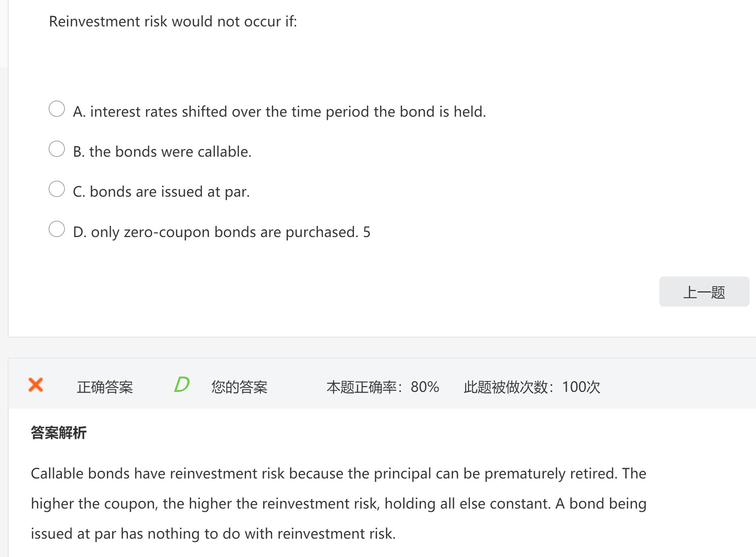This screenshot has width=756, height=557.
Task: Go to previous question with 上一题
Action: point(704,292)
